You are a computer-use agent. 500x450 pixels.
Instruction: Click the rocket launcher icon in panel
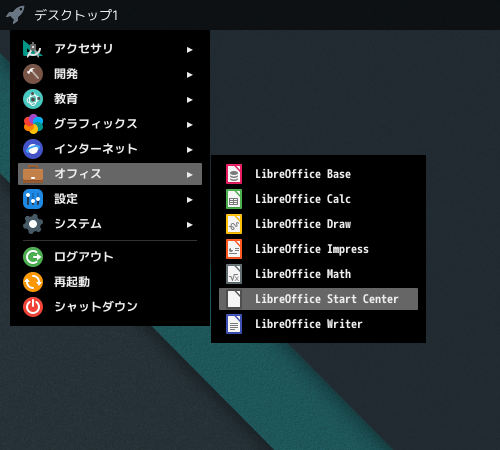pyautogui.click(x=15, y=15)
